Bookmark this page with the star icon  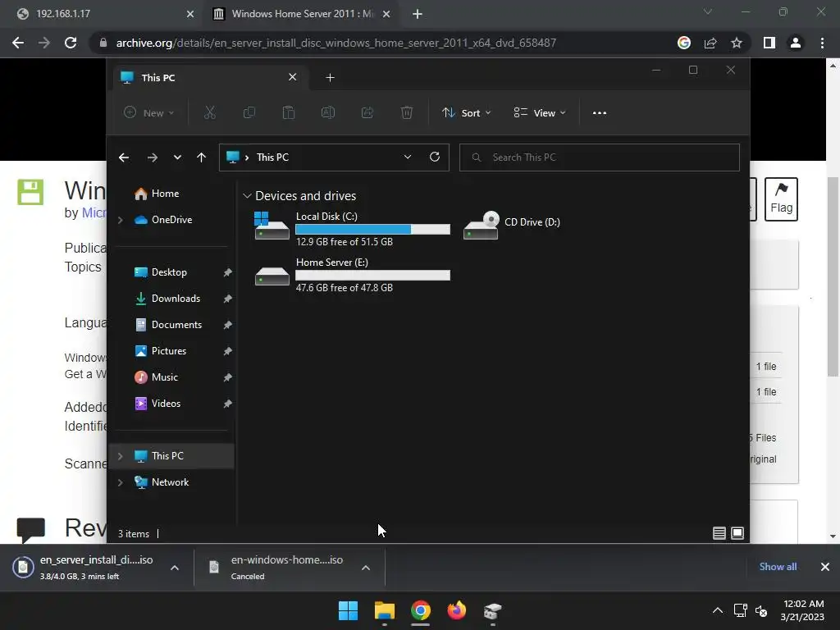click(737, 43)
